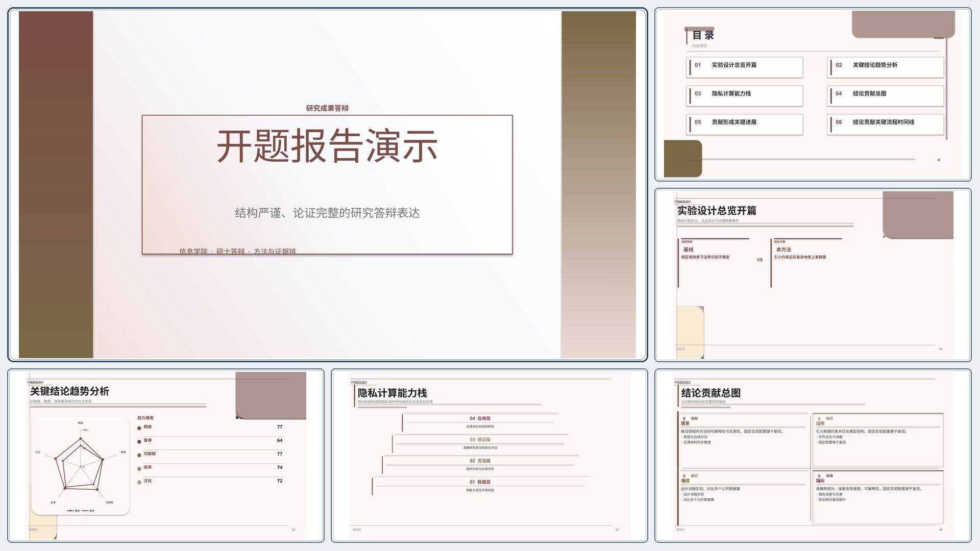Screen dimensions: 980x551
Task: Click the value 74 in the 效率 row
Action: coord(280,467)
